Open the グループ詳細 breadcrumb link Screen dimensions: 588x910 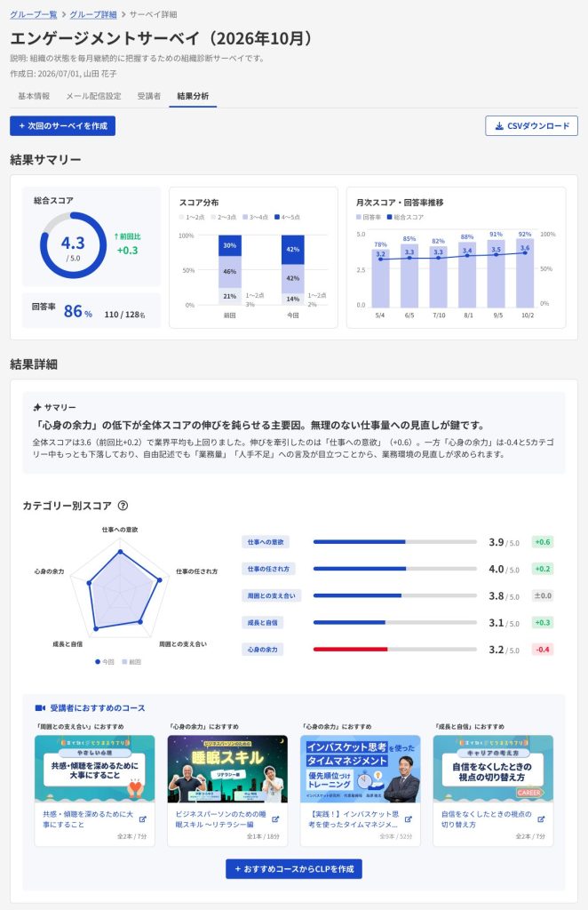tap(92, 14)
